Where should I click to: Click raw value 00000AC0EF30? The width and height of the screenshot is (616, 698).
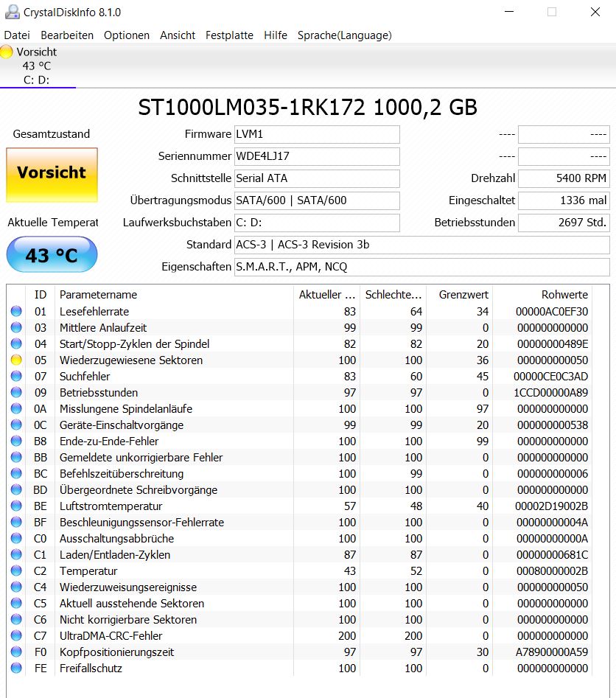point(552,312)
